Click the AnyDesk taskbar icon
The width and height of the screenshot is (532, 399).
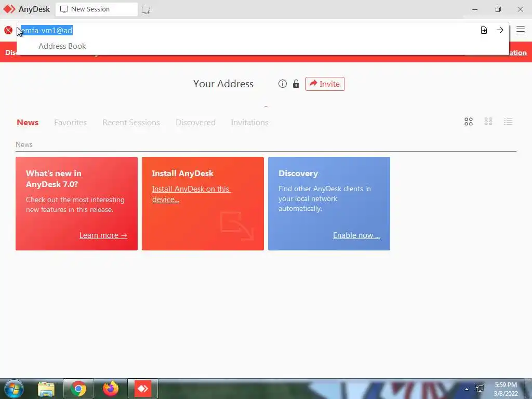tap(143, 389)
